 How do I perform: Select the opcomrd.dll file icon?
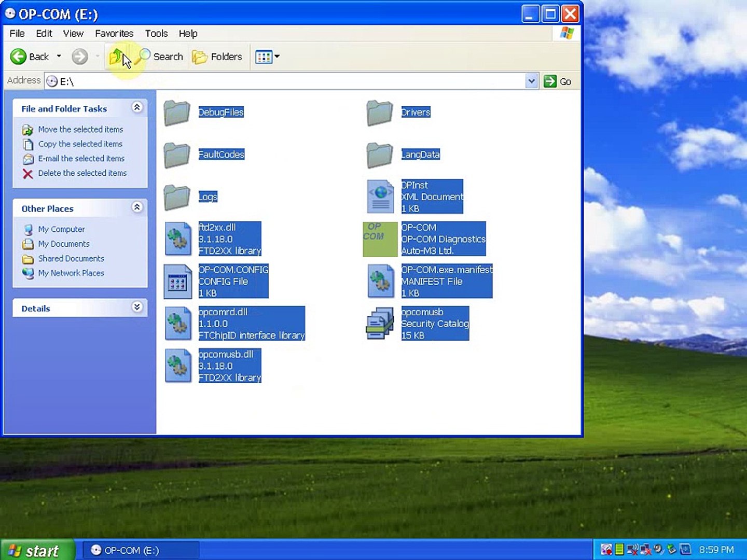(177, 324)
